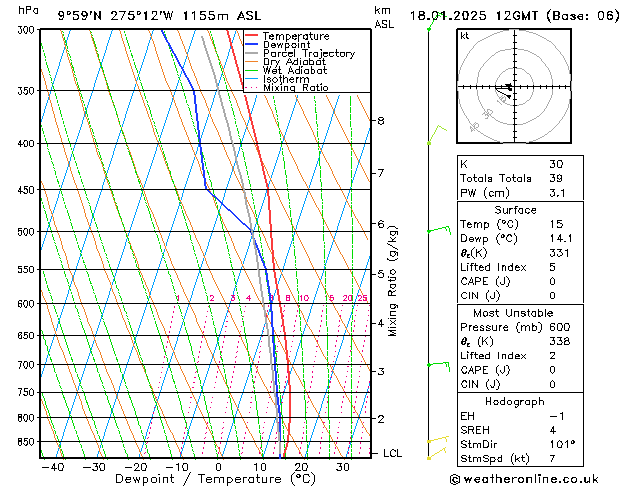Click the wind barb at the 700 hPa level
This screenshot has width=629, height=486.
tap(439, 365)
